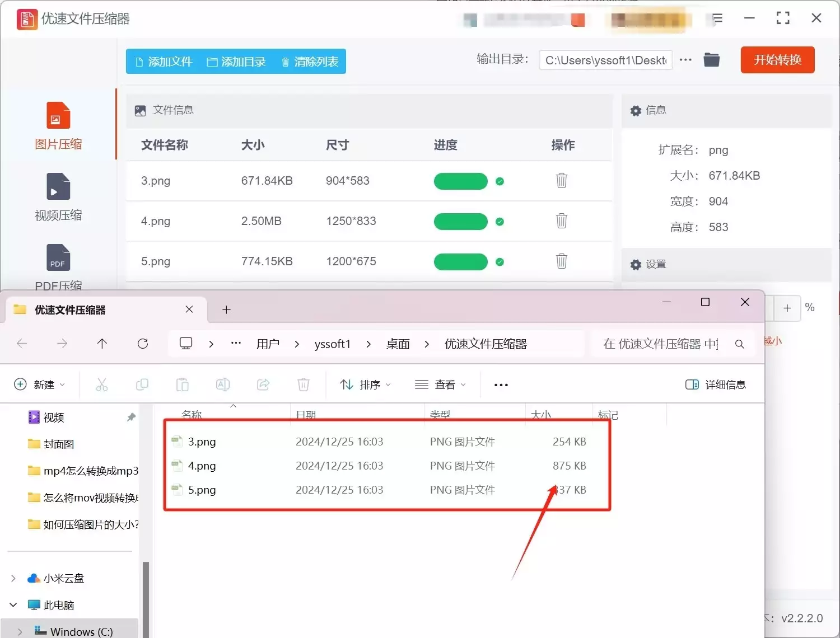Click the PC monitor icon in address bar
The image size is (840, 638).
tap(186, 344)
